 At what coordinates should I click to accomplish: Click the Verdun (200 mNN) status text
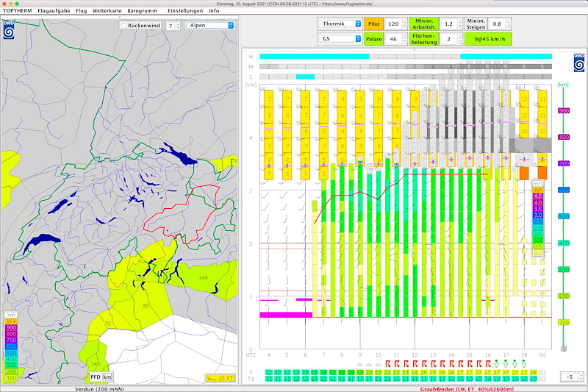(99, 389)
